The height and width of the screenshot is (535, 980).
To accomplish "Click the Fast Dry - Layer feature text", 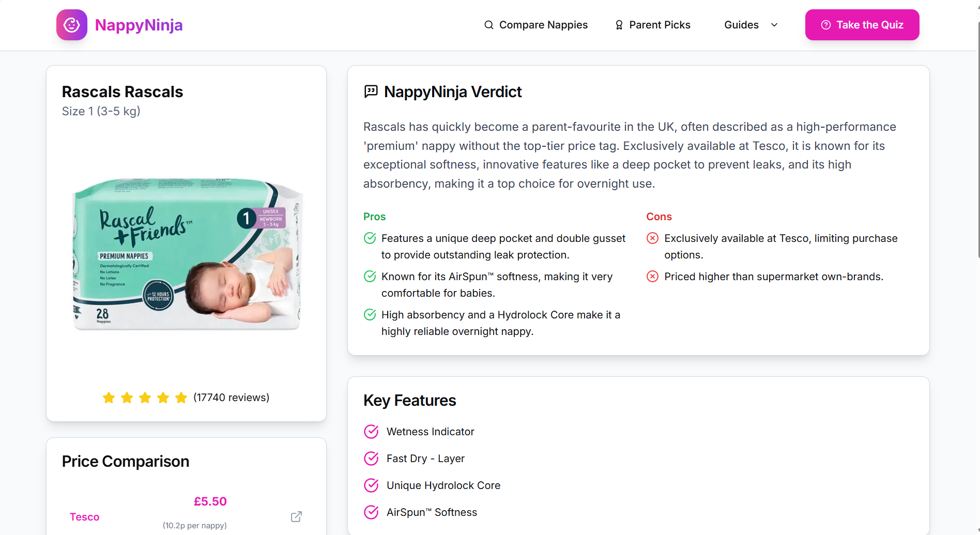I will click(426, 458).
